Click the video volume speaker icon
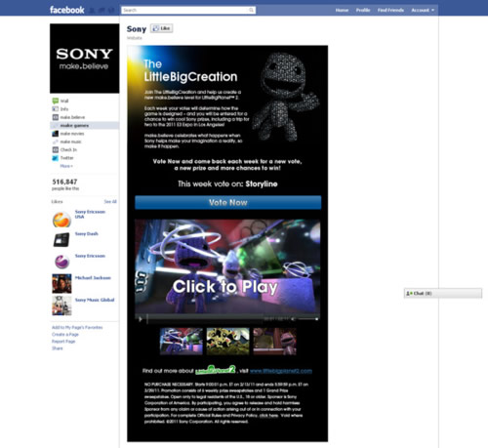This screenshot has height=448, width=488. click(293, 319)
